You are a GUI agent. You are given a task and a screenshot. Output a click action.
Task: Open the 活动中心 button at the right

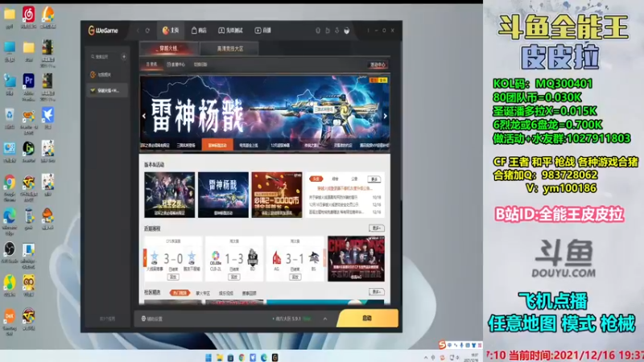pos(378,65)
